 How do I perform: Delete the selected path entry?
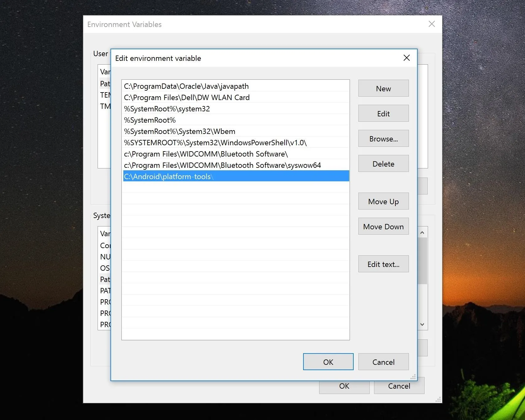(x=383, y=164)
